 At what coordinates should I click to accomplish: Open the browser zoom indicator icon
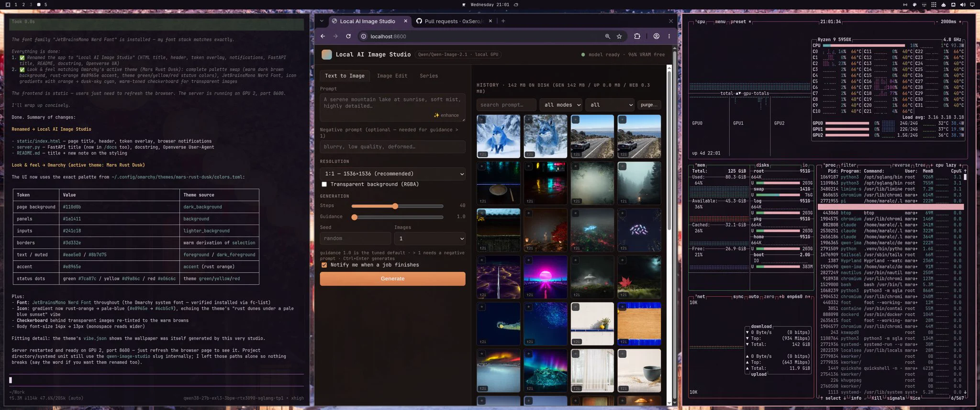pyautogui.click(x=608, y=36)
